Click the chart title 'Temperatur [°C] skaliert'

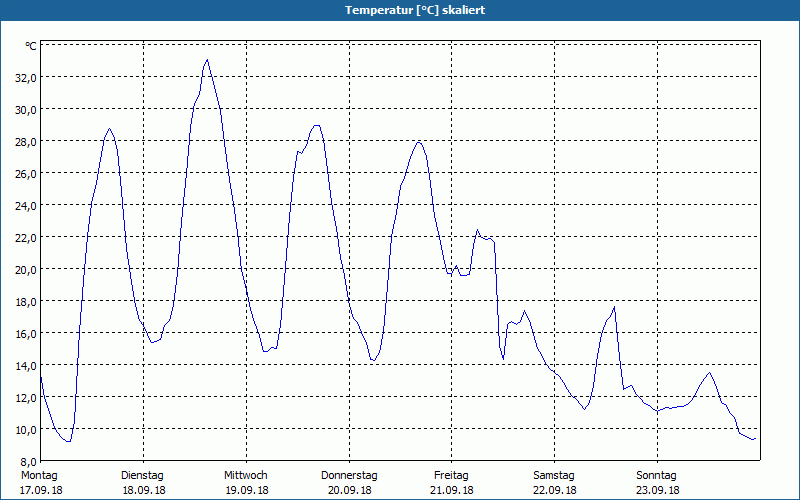click(x=415, y=10)
